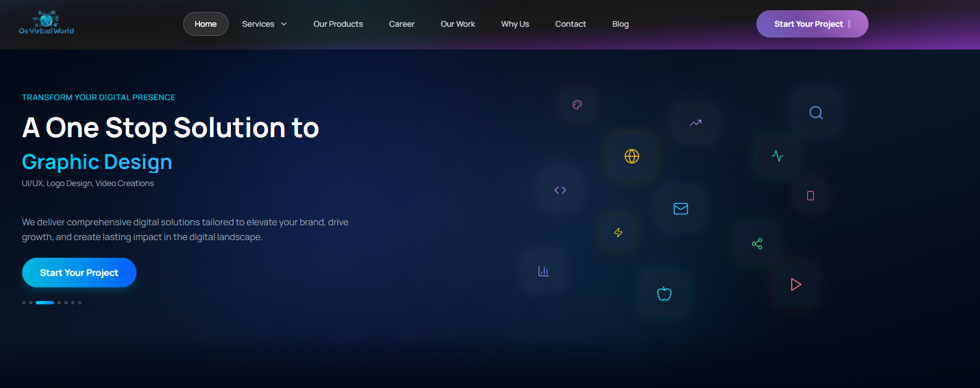The width and height of the screenshot is (980, 388).
Task: Click the active elongated slide indicator
Action: click(45, 303)
